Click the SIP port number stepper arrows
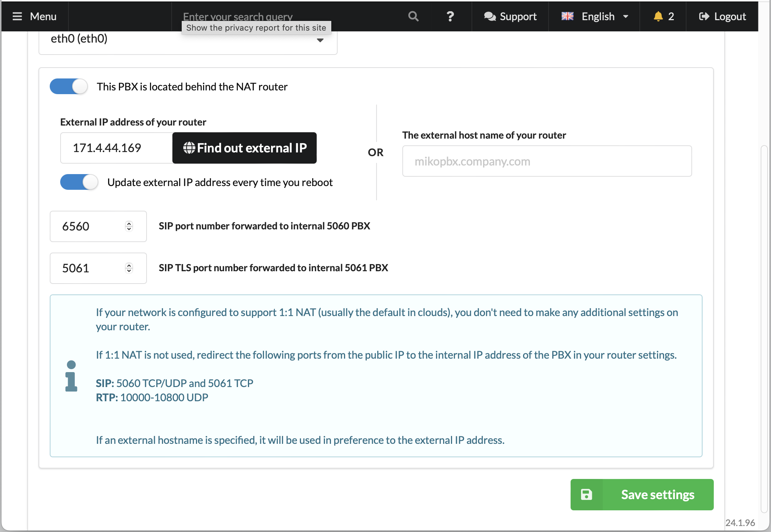Screen dimensions: 771x532 tap(129, 226)
